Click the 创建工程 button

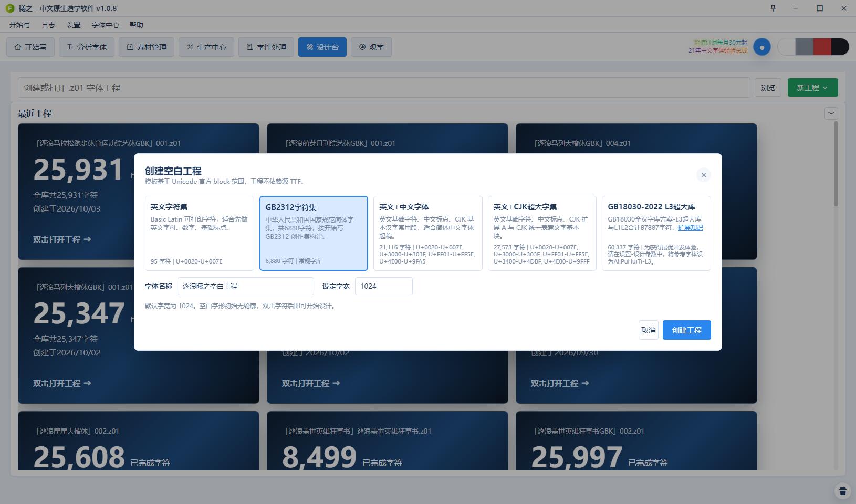coord(686,330)
